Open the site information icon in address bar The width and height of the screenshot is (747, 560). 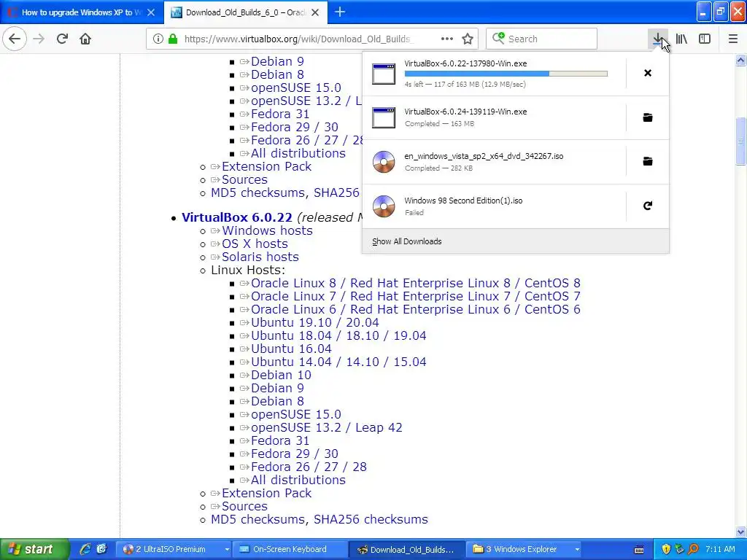(x=158, y=39)
